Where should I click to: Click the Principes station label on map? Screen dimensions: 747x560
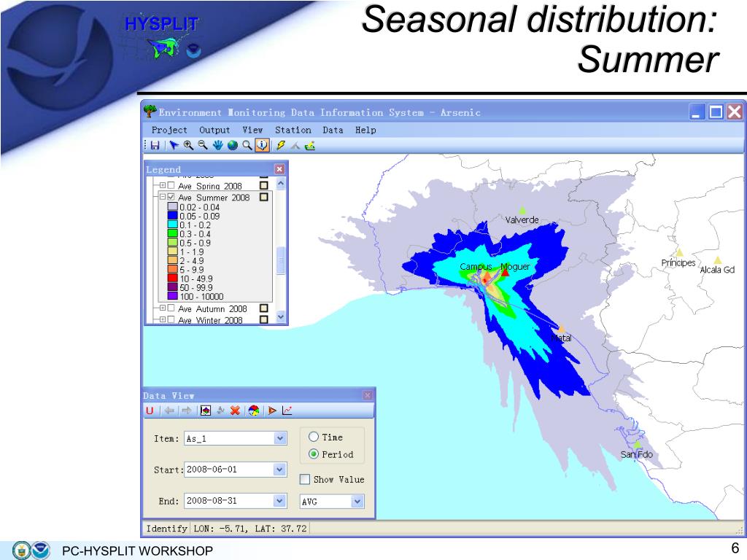678,262
